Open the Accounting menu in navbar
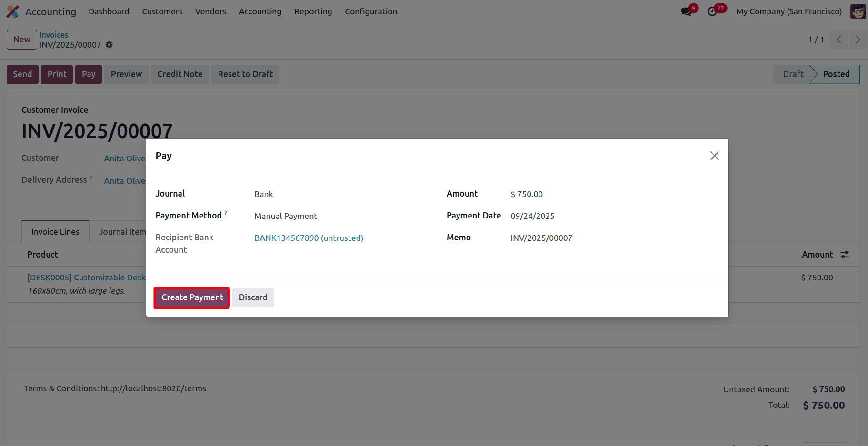Screen dimensions: 868x446 260,11
